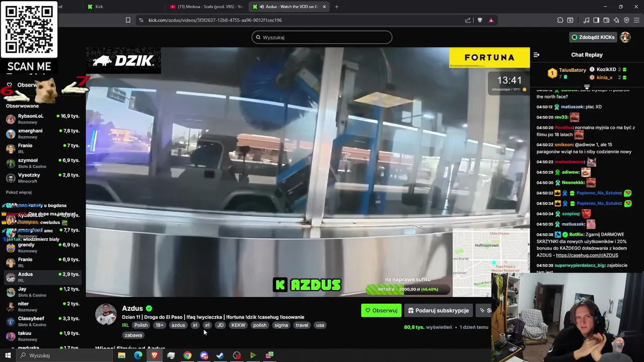Open xmerghani channel with 7,8 tys. viewers
Image resolution: width=644 pixels, height=362 pixels.
coord(43,134)
